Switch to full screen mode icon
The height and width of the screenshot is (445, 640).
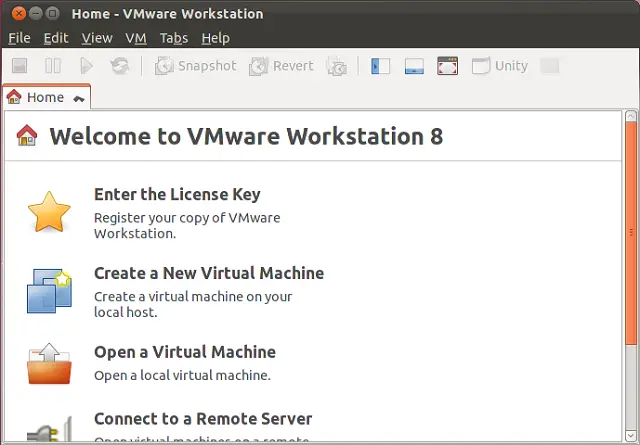447,66
